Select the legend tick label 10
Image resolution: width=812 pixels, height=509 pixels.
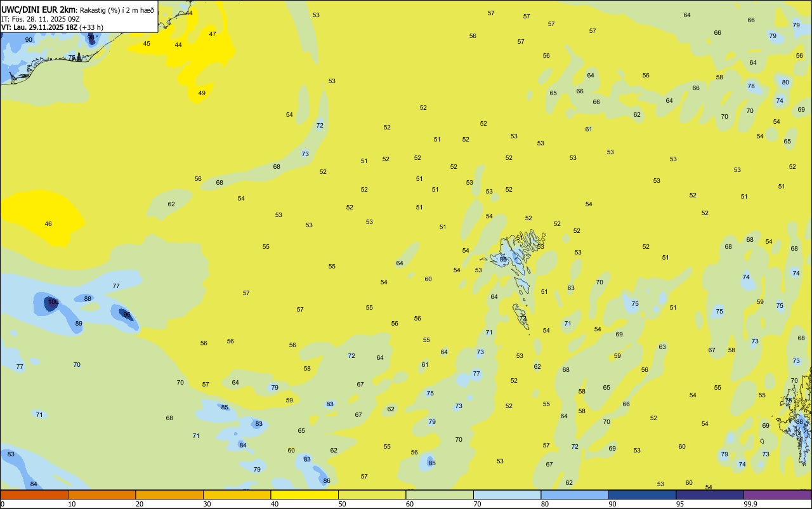pos(72,504)
